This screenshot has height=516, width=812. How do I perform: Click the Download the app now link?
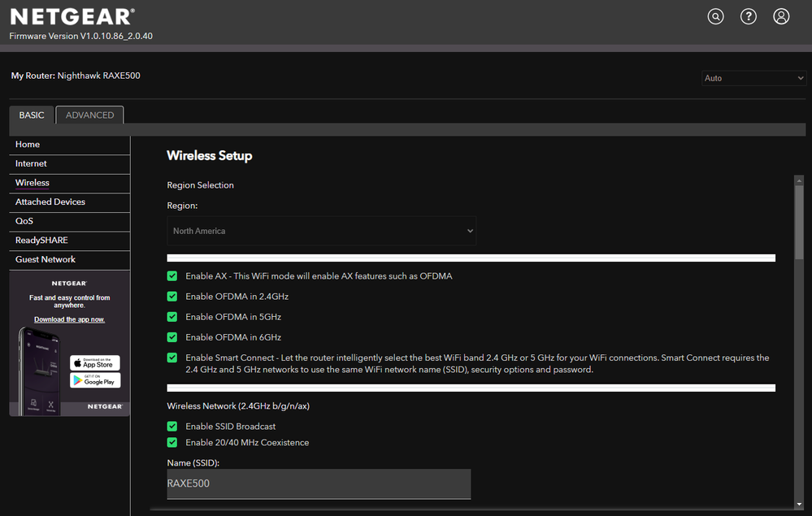tap(69, 319)
